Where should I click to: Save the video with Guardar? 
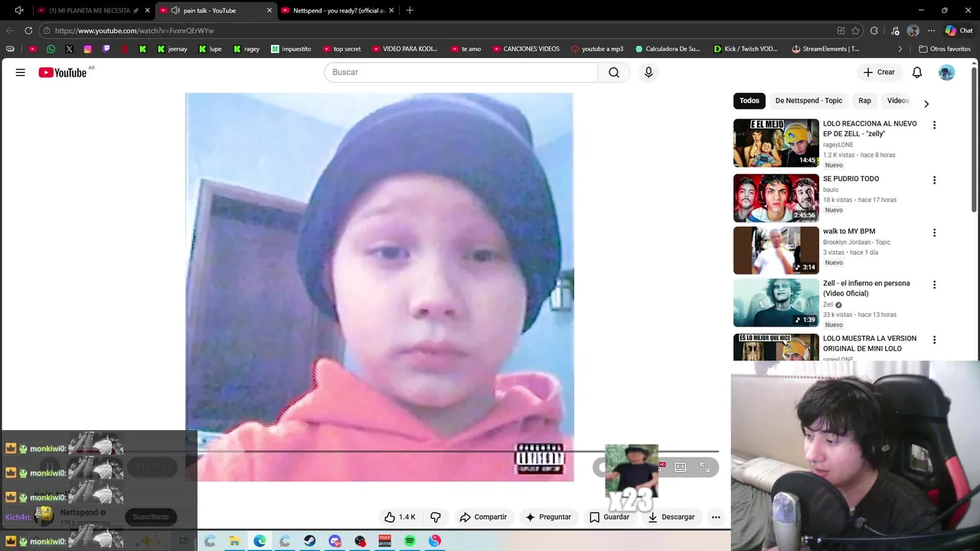coord(609,517)
